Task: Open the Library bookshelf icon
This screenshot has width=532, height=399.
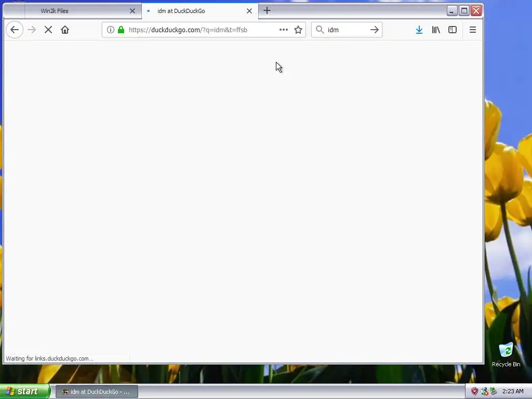Action: (x=436, y=30)
